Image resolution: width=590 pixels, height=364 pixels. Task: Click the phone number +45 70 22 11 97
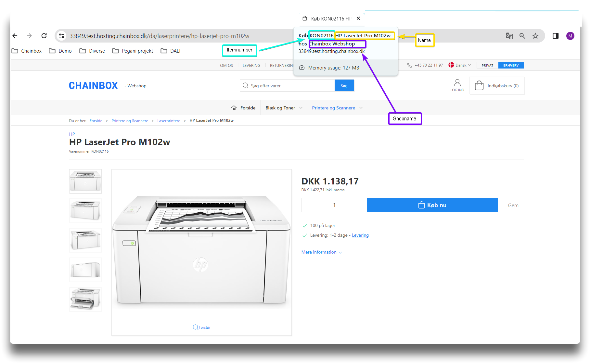(x=429, y=65)
